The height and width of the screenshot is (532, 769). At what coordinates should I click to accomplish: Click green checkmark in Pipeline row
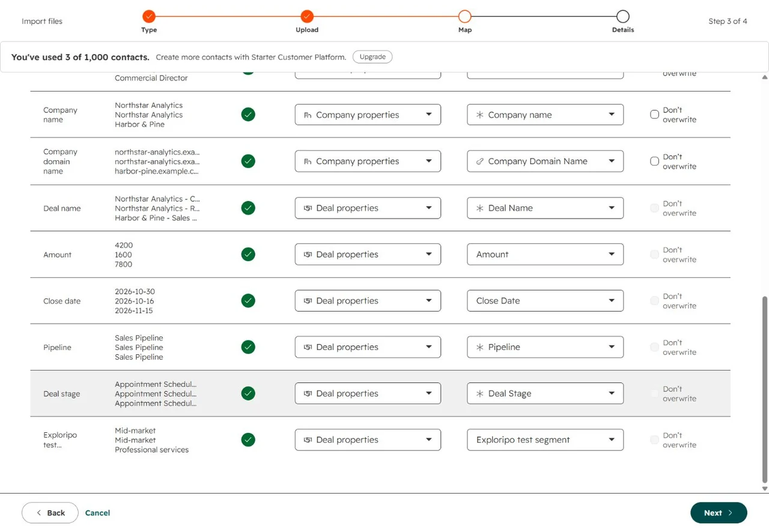pyautogui.click(x=248, y=347)
